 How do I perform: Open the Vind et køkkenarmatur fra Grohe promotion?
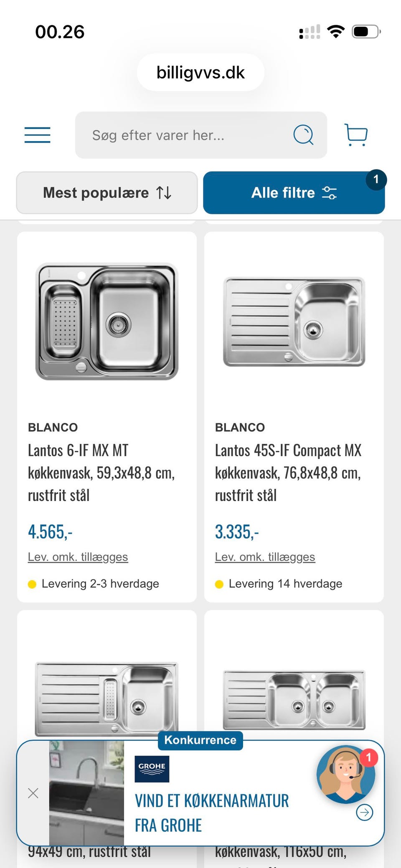[x=211, y=813]
